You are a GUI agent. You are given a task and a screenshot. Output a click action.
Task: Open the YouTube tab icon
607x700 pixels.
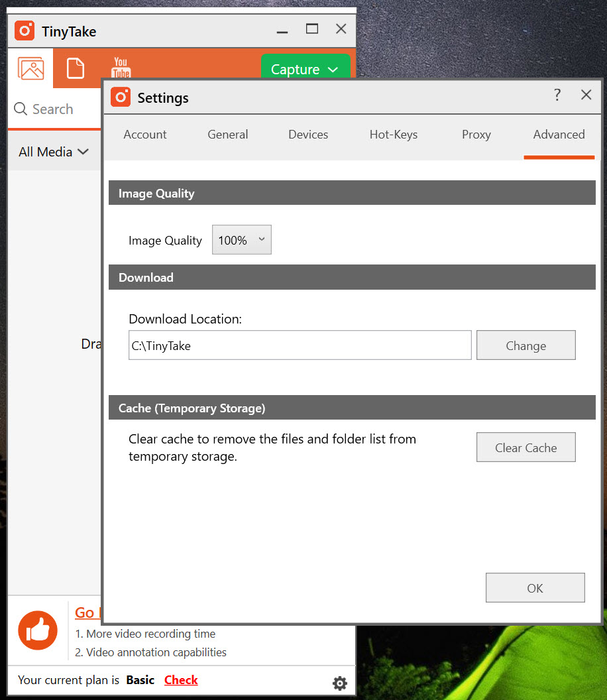[x=121, y=67]
